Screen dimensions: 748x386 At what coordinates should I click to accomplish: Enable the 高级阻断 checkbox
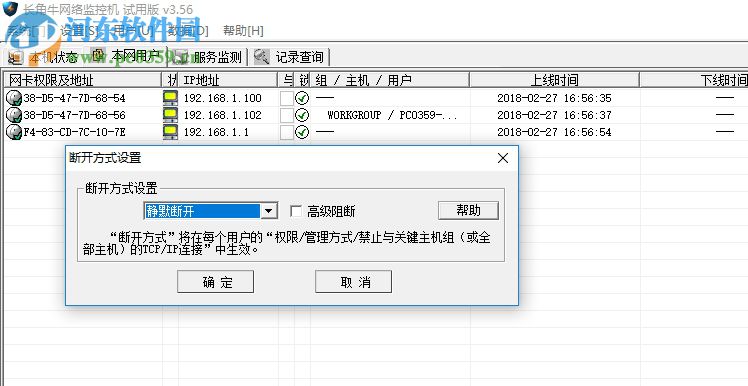coord(296,211)
